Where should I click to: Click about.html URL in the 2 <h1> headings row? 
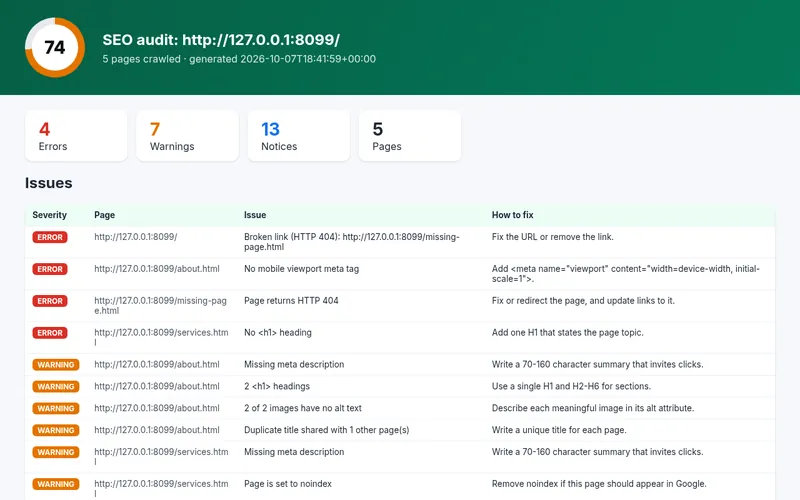(x=157, y=386)
